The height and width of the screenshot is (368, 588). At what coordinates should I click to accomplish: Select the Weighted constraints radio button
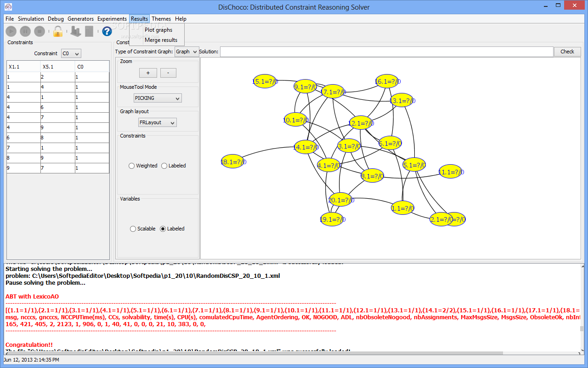(132, 166)
